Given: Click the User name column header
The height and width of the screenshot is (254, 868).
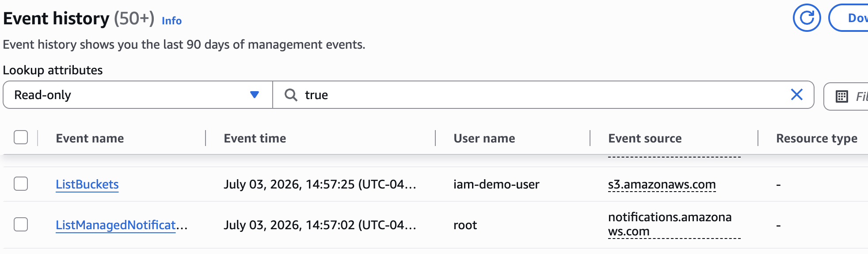Looking at the screenshot, I should [x=484, y=139].
